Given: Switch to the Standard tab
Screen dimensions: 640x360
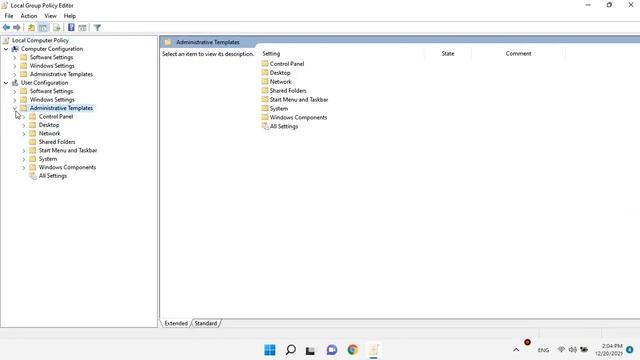Looking at the screenshot, I should (206, 323).
